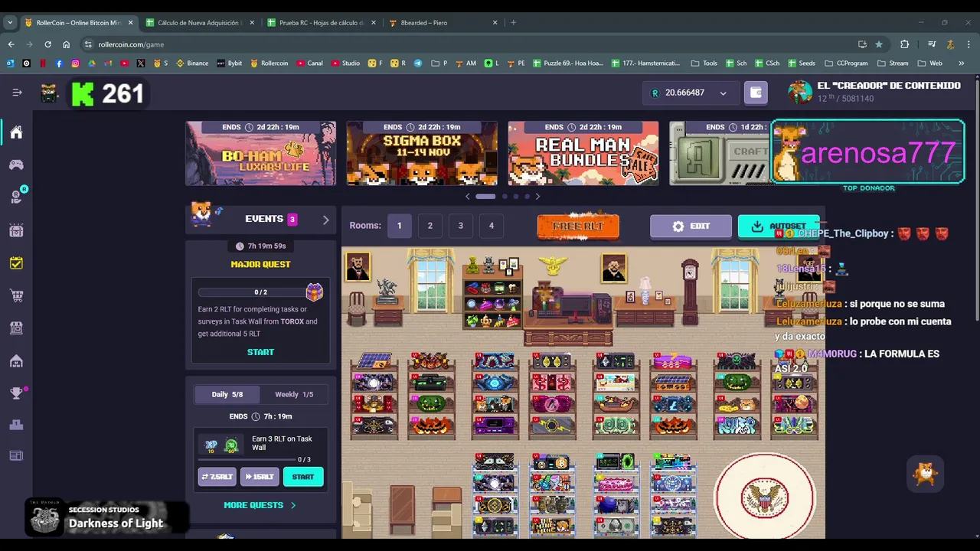Open the Stream bookmark folder
Viewport: 980px width, 551px height.
coord(892,63)
